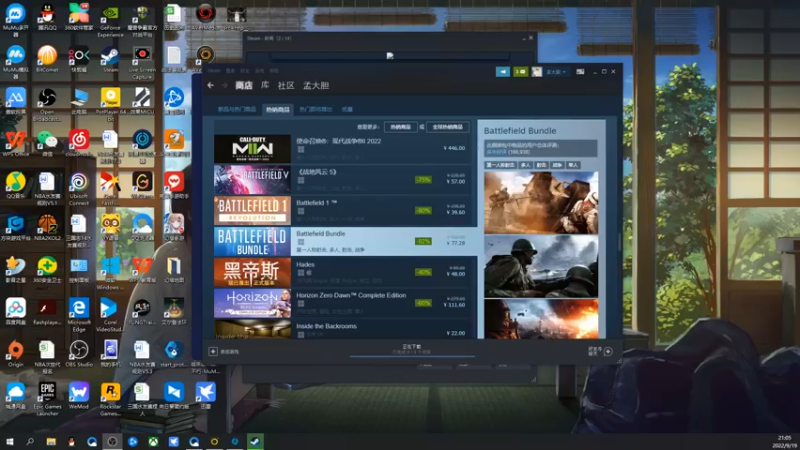
Task: Launch QQ Music desktop icon
Action: click(x=15, y=185)
